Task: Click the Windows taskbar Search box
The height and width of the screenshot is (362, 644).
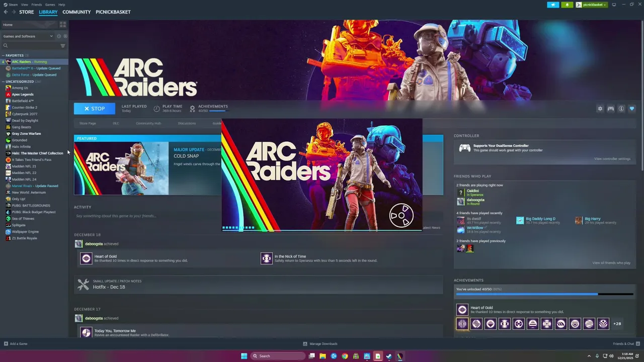Action: tap(278, 356)
